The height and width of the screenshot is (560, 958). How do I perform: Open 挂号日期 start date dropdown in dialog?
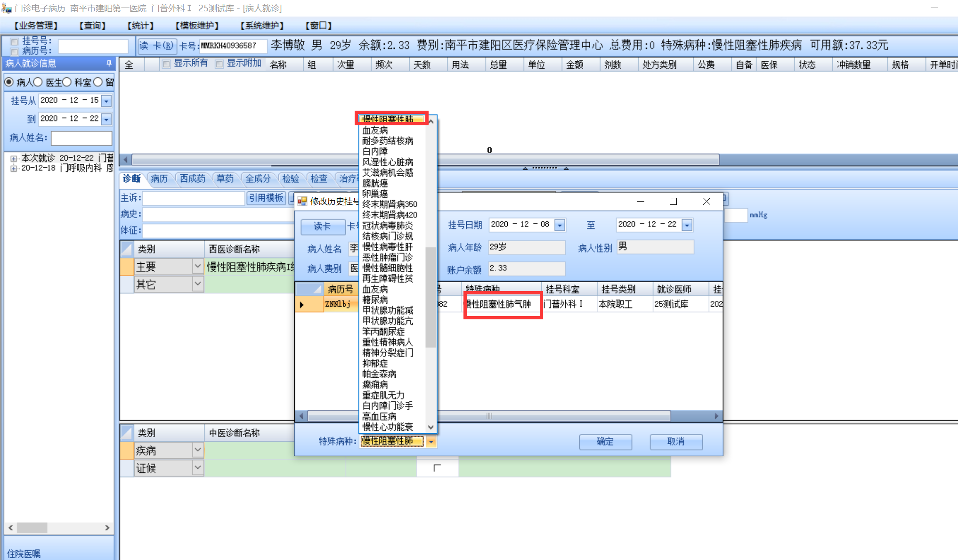(560, 225)
